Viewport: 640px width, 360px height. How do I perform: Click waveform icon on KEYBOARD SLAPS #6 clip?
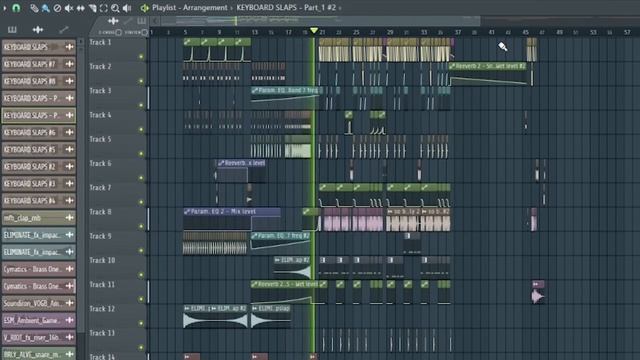pyautogui.click(x=69, y=132)
